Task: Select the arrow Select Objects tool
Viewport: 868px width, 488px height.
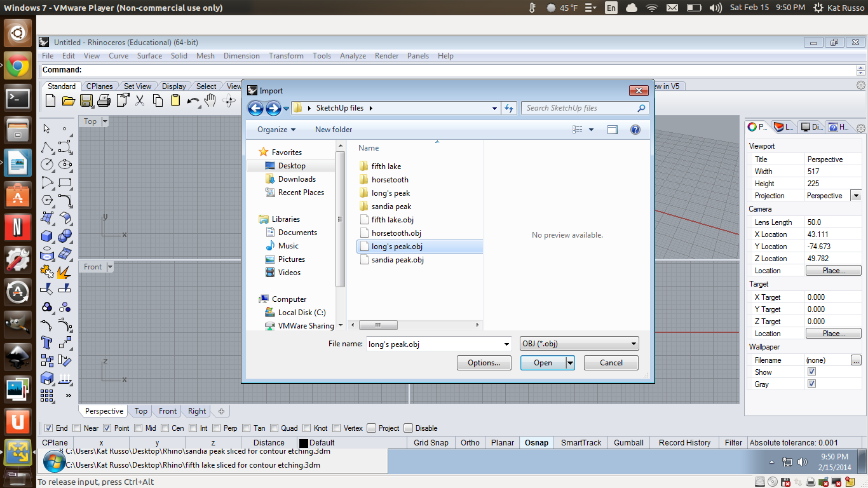Action: 47,129
